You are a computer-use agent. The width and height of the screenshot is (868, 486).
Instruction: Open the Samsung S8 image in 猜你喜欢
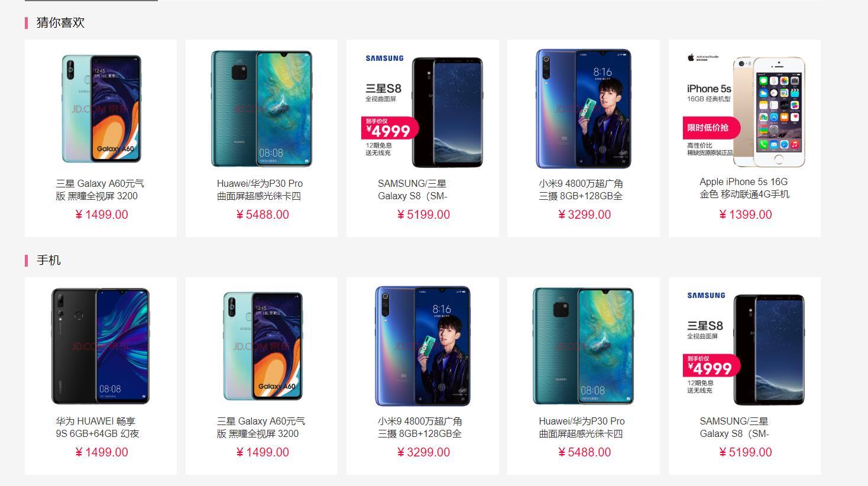tap(423, 109)
